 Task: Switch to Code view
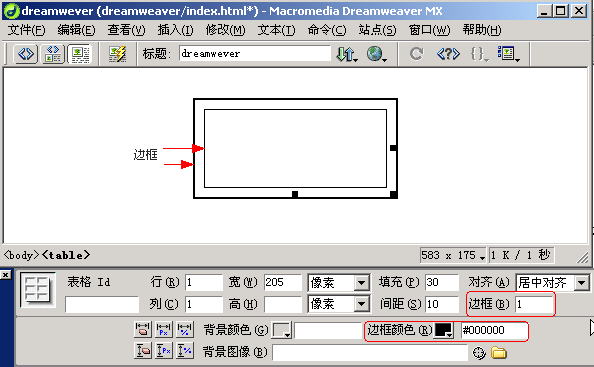26,54
